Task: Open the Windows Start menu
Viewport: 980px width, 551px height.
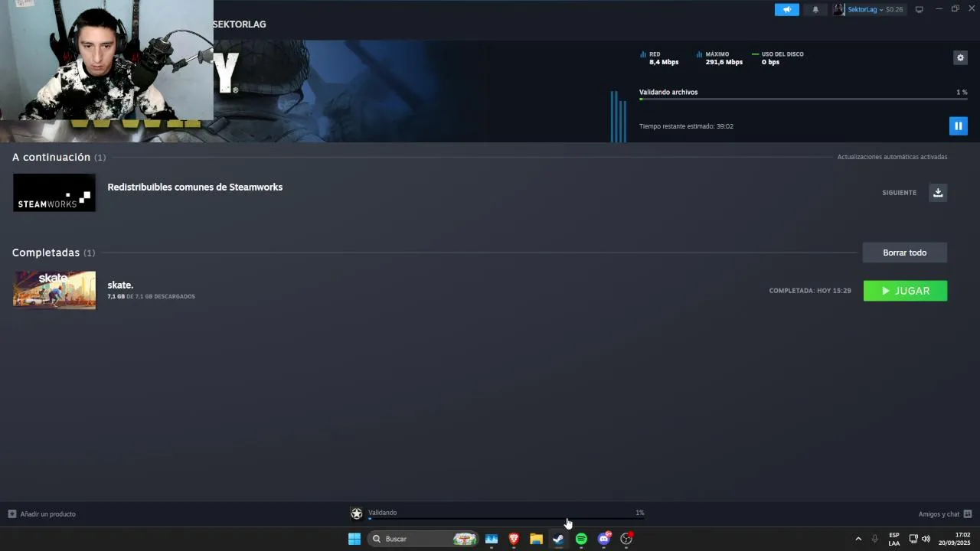Action: pyautogui.click(x=354, y=539)
